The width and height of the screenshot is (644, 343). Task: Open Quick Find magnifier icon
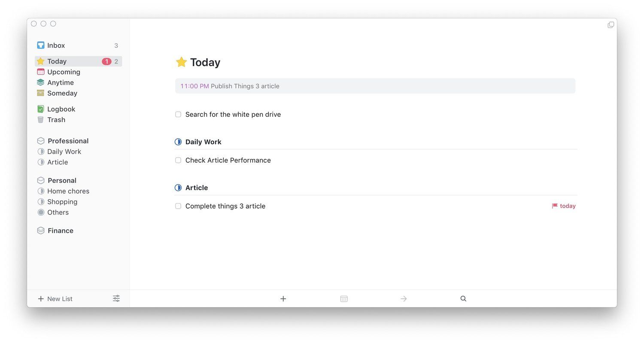(463, 299)
